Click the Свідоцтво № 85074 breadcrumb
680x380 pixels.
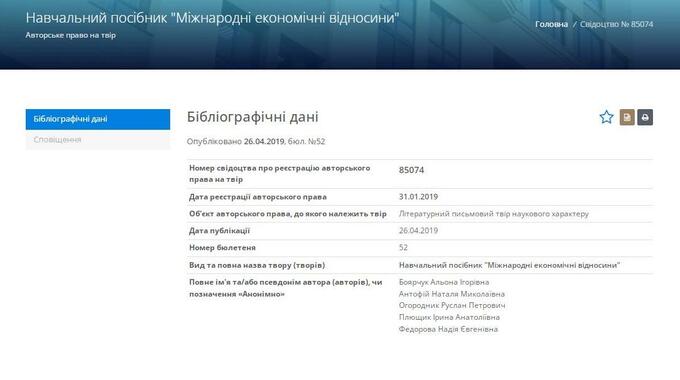(616, 24)
